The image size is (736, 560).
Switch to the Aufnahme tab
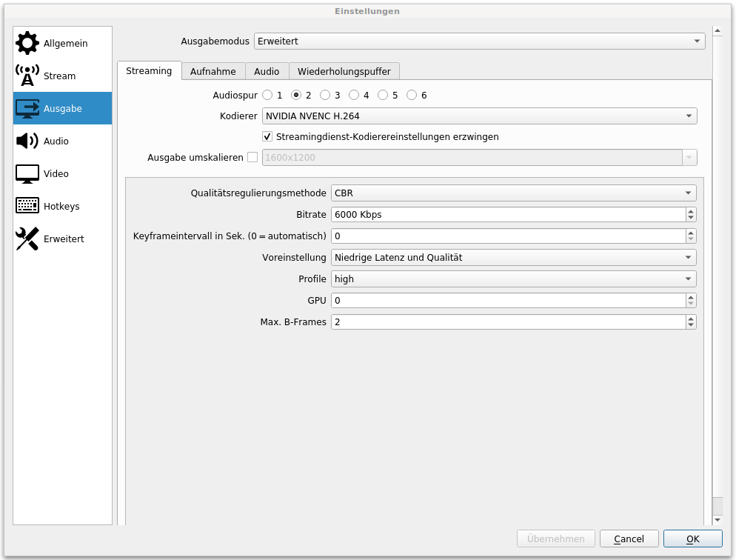pos(213,72)
